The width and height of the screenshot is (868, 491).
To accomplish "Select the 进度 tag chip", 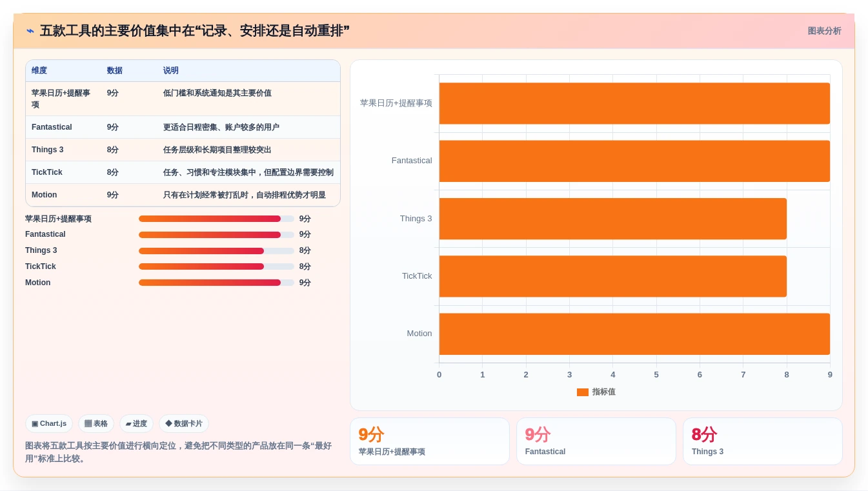I will (x=136, y=424).
